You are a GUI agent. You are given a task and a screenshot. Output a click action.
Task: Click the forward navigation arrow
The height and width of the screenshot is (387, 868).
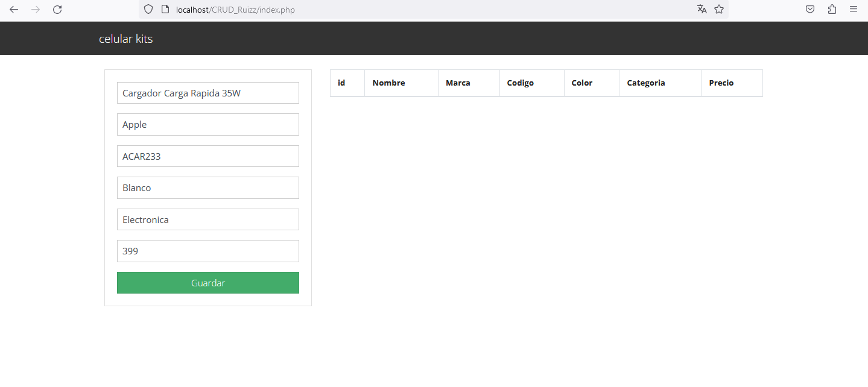[x=35, y=9]
